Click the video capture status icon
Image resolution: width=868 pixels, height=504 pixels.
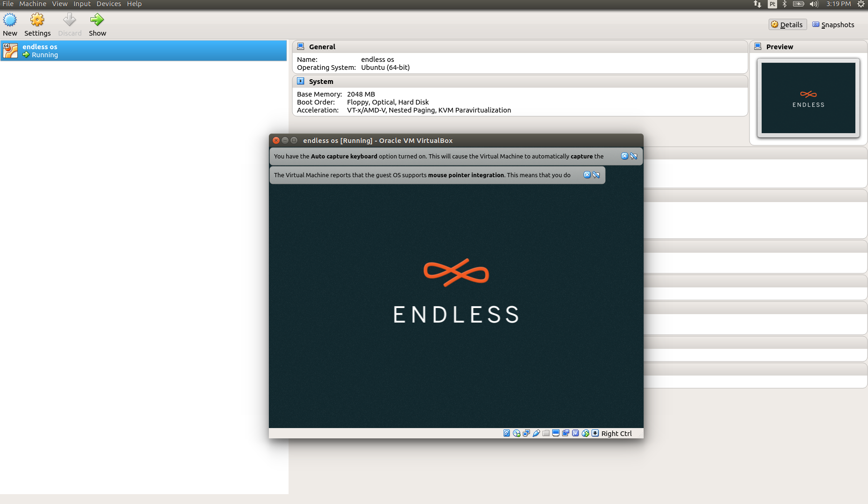point(565,433)
